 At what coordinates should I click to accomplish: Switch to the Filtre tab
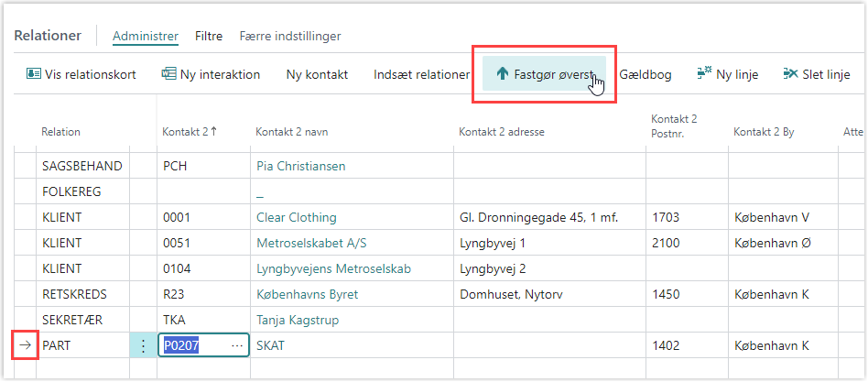(209, 37)
